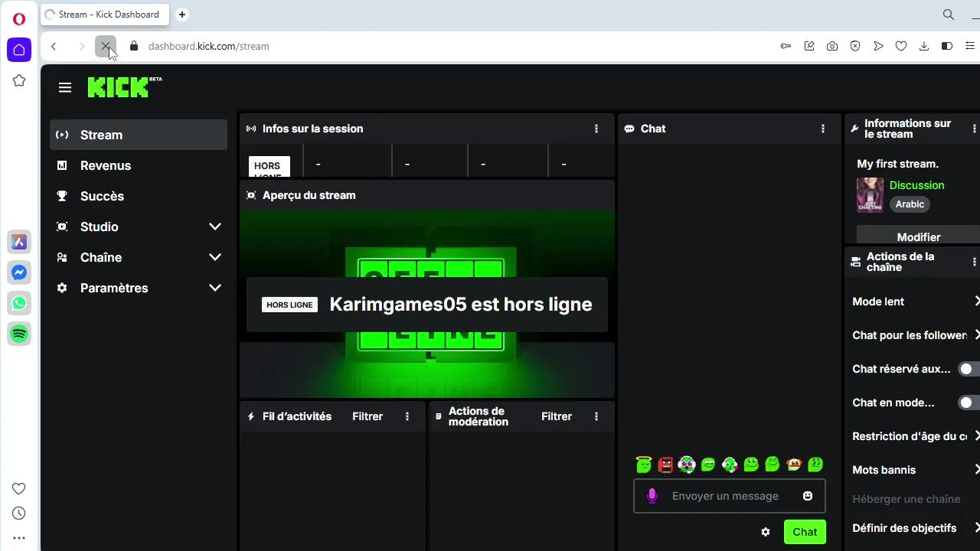Open browser search magnifier icon
The height and width of the screenshot is (551, 980).
(949, 15)
